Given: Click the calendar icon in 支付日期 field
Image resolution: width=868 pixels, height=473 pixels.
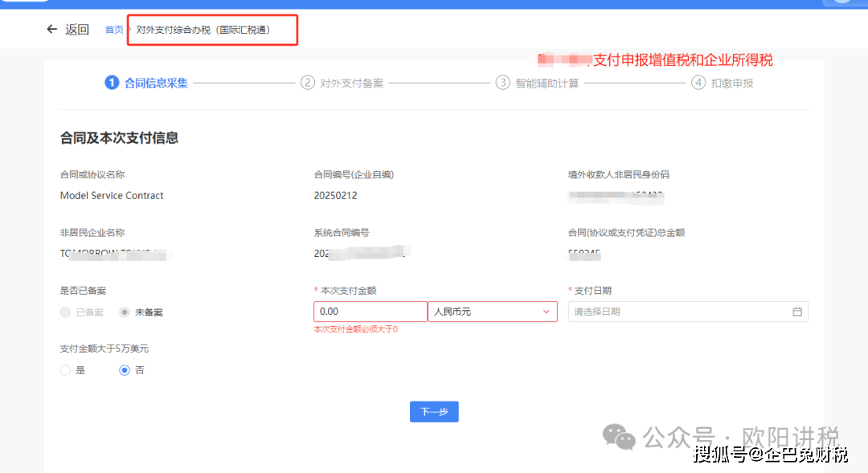Looking at the screenshot, I should [797, 312].
